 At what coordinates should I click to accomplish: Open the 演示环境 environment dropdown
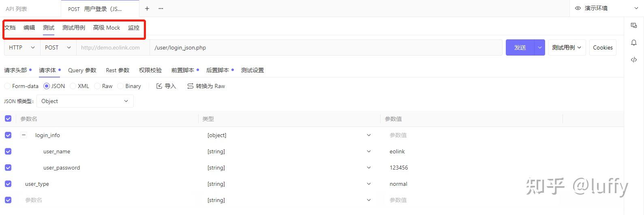point(606,8)
